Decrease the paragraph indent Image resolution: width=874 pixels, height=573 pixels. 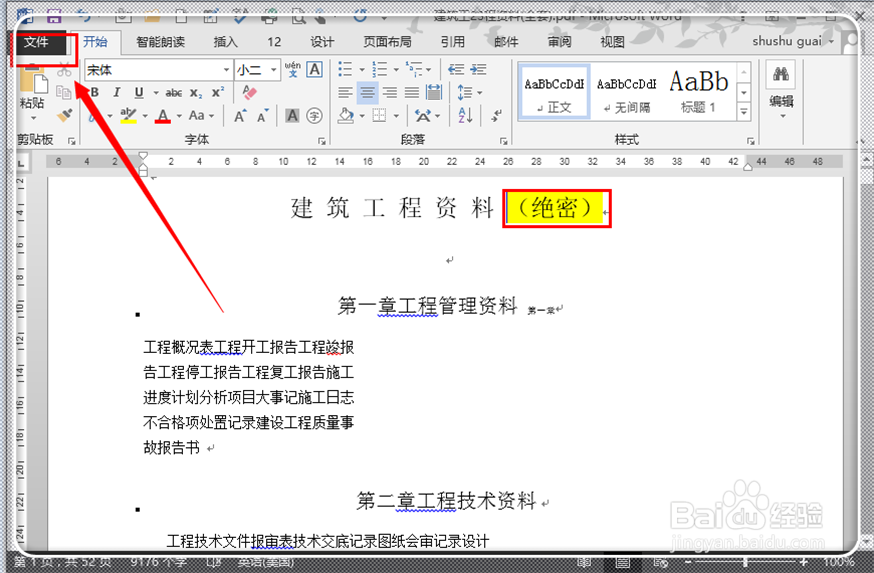pyautogui.click(x=456, y=70)
